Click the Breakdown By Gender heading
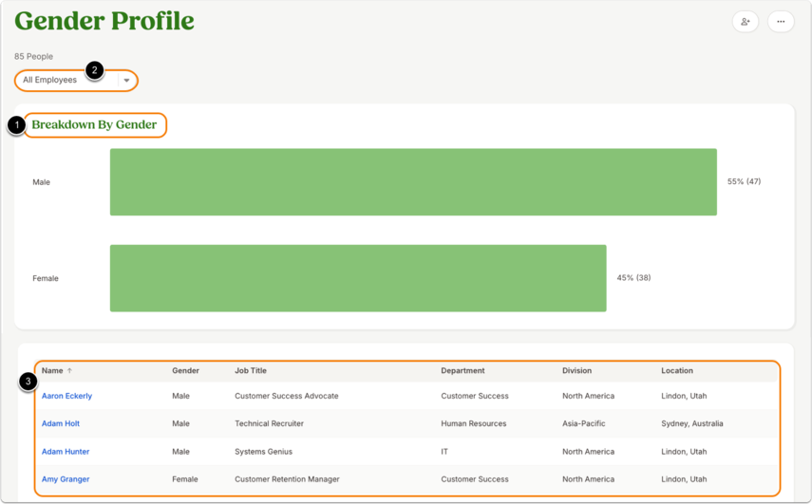 94,124
